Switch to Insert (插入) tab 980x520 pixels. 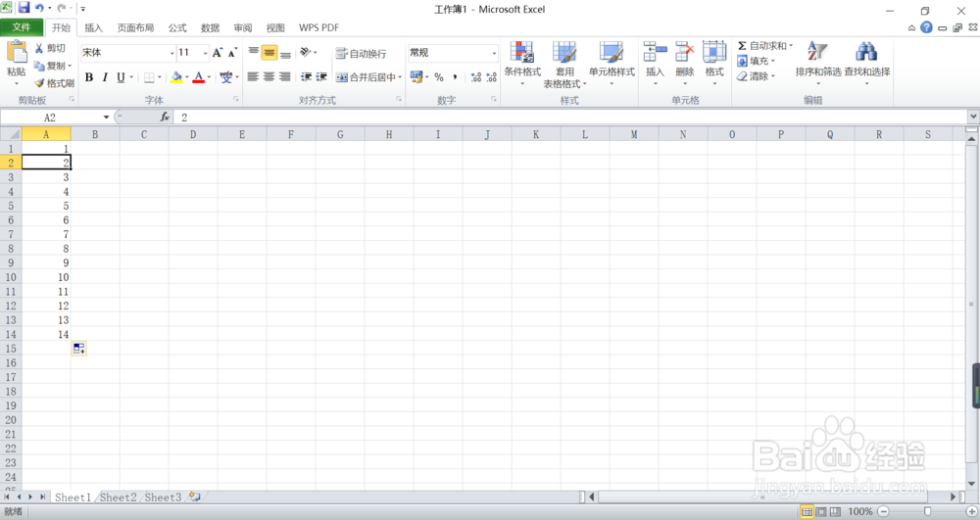point(93,28)
